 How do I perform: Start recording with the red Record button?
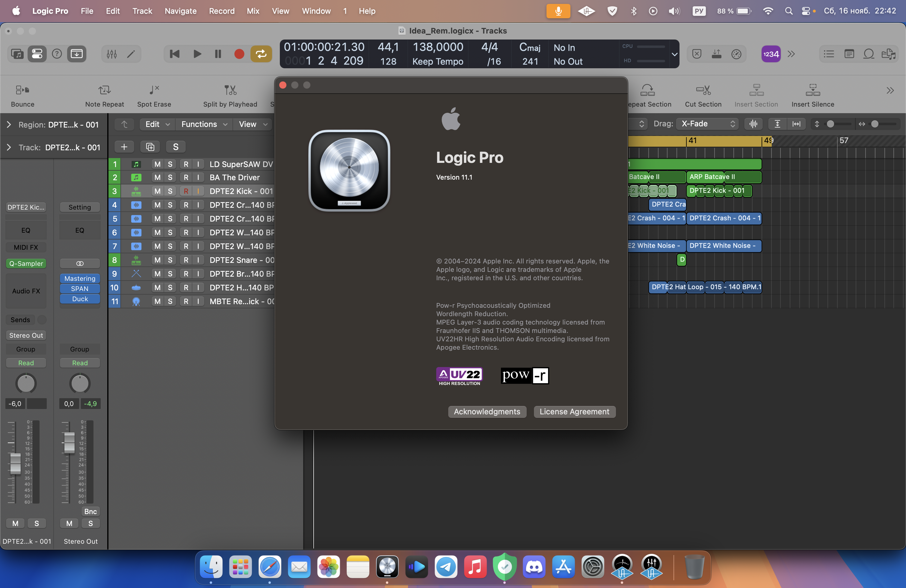(x=239, y=54)
